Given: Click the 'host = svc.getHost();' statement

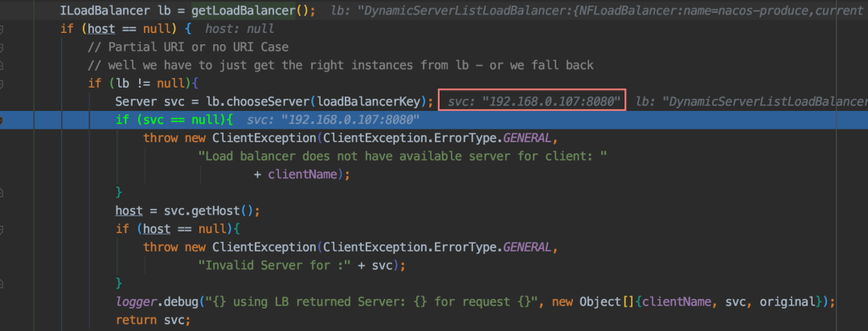Looking at the screenshot, I should [187, 210].
